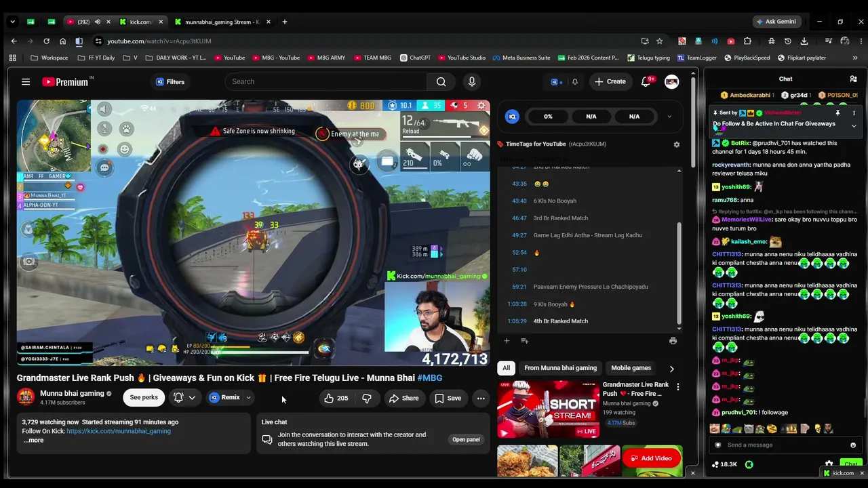
Task: Go to YouTube Premium home logo
Action: [x=66, y=82]
